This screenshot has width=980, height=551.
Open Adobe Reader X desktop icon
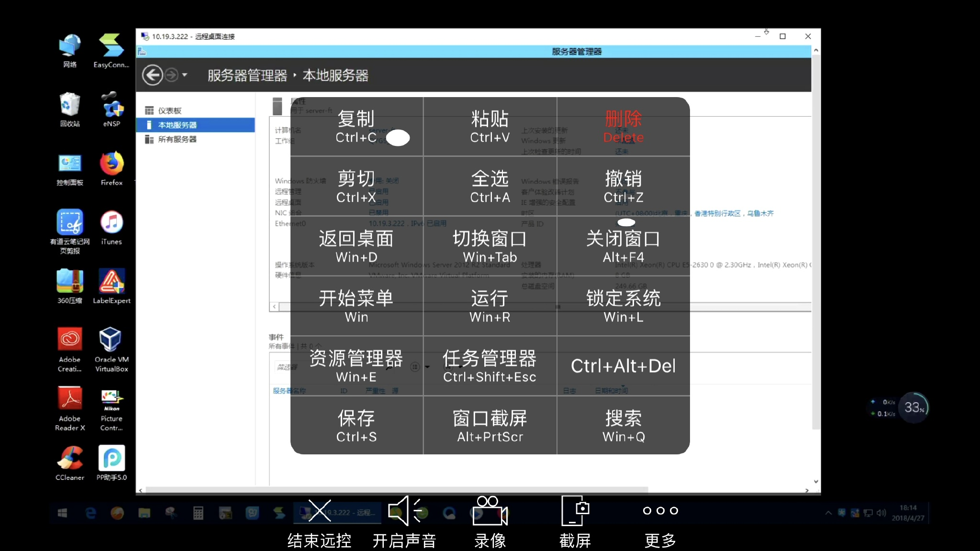(70, 409)
